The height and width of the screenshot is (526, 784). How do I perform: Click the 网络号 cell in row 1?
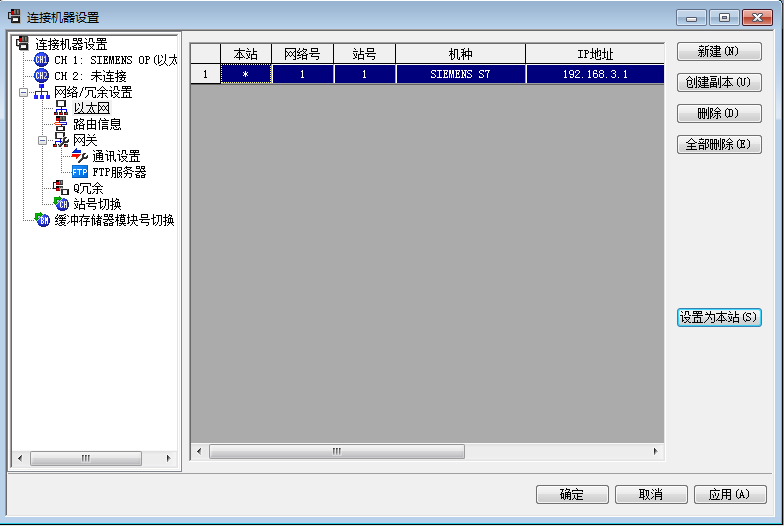coord(302,74)
